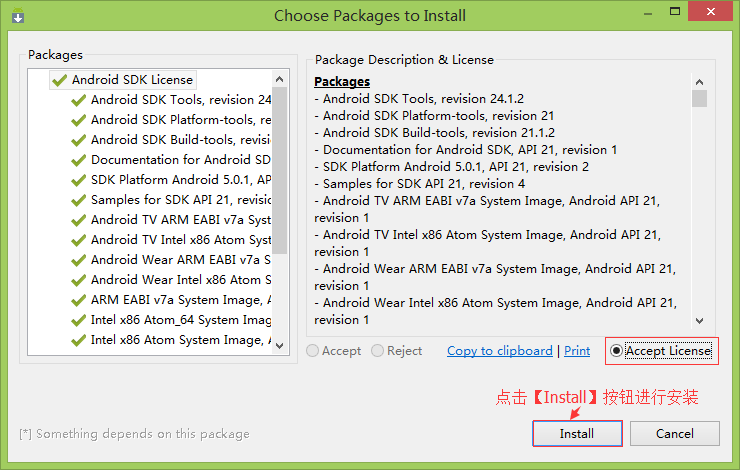Click checkmark icon of SDK Platform Android 5.0.1

pos(78,180)
